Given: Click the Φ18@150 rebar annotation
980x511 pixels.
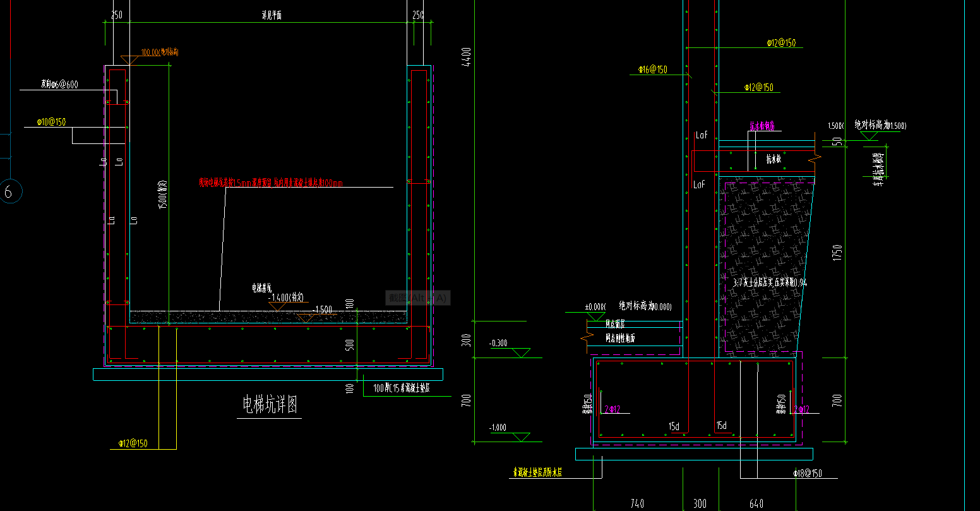Looking at the screenshot, I should point(808,474).
